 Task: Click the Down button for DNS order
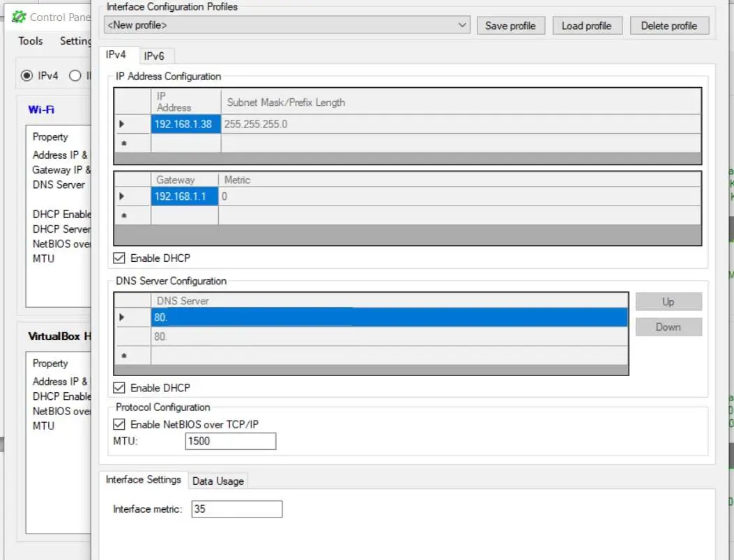coord(668,327)
